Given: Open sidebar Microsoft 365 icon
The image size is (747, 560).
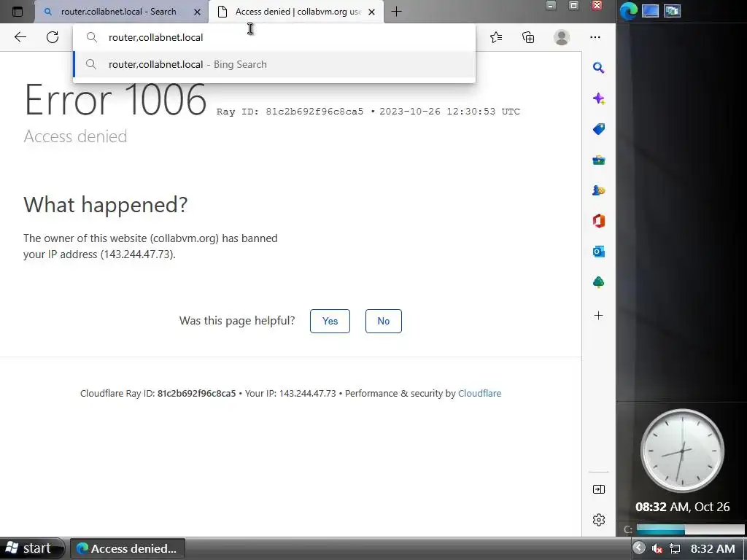Looking at the screenshot, I should (599, 221).
